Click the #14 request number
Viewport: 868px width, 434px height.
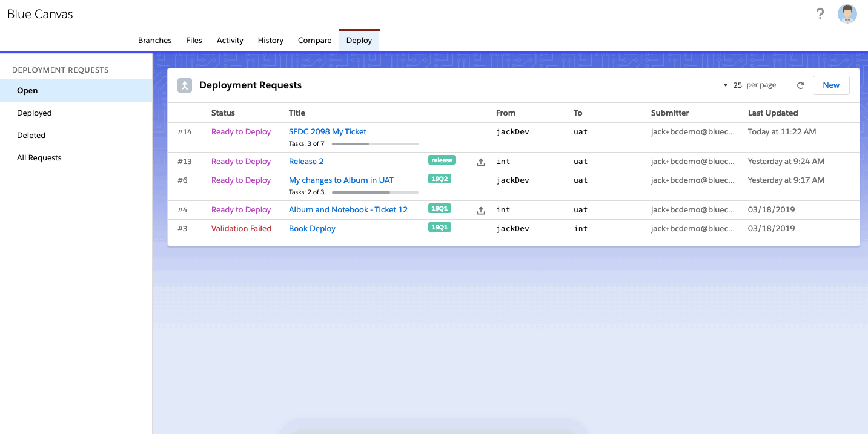185,132
